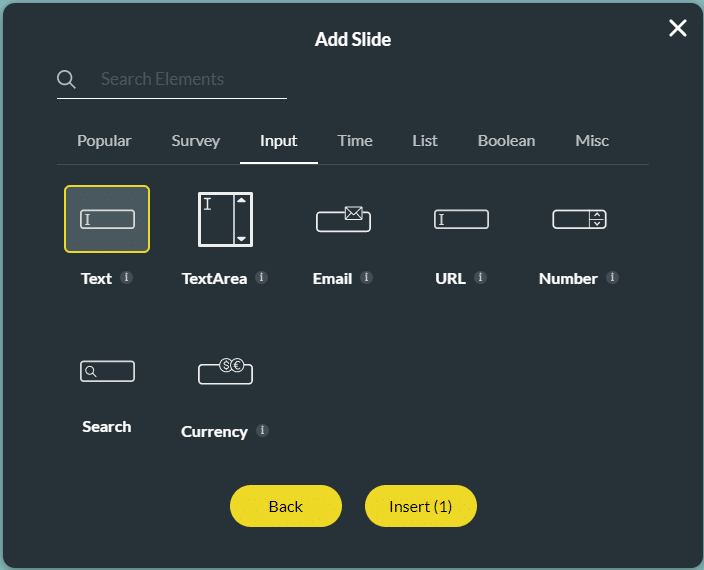Open the Input tab
The height and width of the screenshot is (570, 704).
[x=278, y=141]
